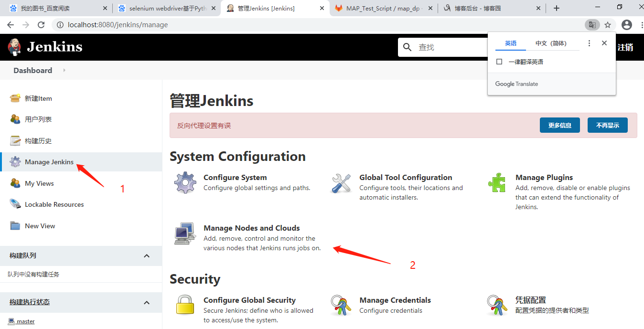Image resolution: width=644 pixels, height=329 pixels.
Task: Reload the page with refresh icon
Action: (x=41, y=25)
